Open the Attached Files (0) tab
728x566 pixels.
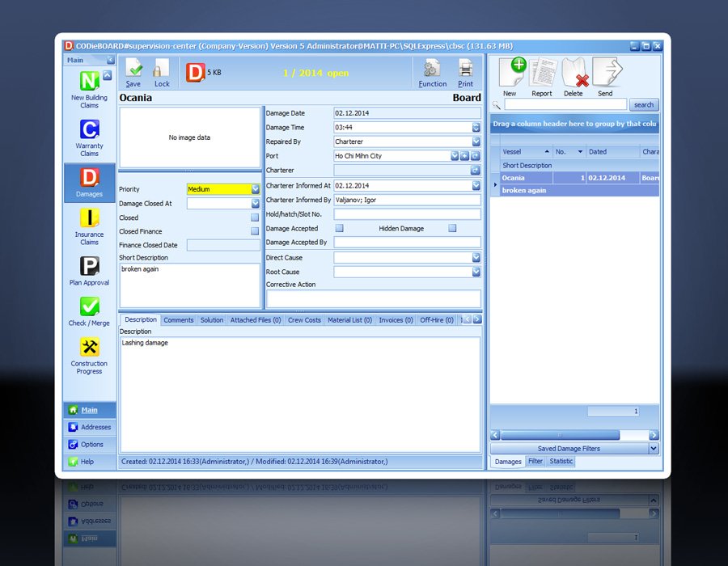click(256, 320)
